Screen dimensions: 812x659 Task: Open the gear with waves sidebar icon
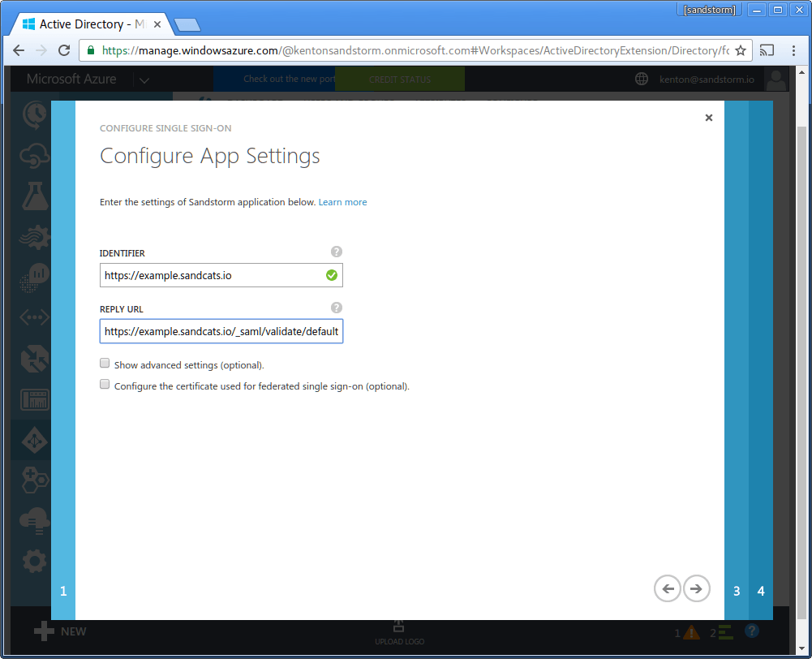(35, 237)
